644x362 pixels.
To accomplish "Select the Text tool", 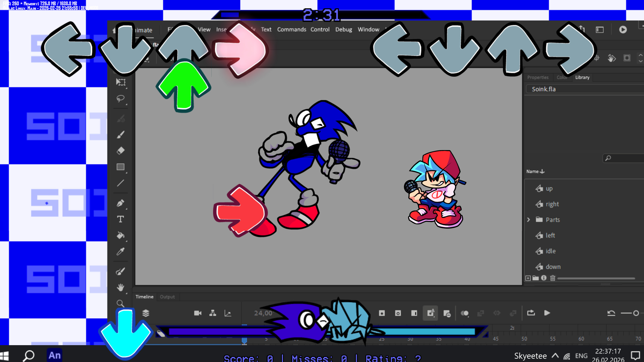I will point(120,219).
